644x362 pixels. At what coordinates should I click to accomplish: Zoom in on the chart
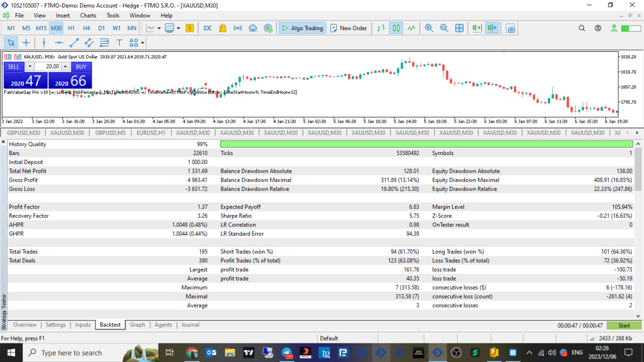[x=429, y=28]
